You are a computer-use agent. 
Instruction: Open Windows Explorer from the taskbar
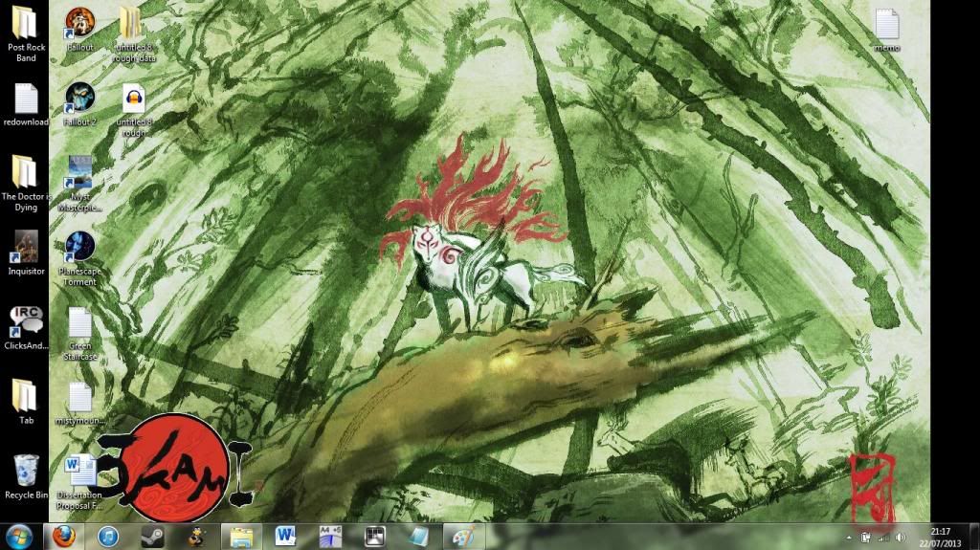[241, 537]
